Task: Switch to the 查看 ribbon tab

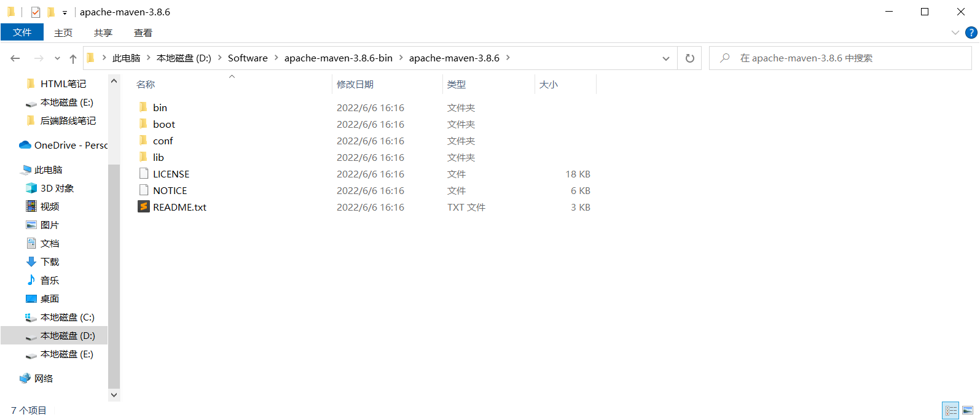Action: [143, 33]
